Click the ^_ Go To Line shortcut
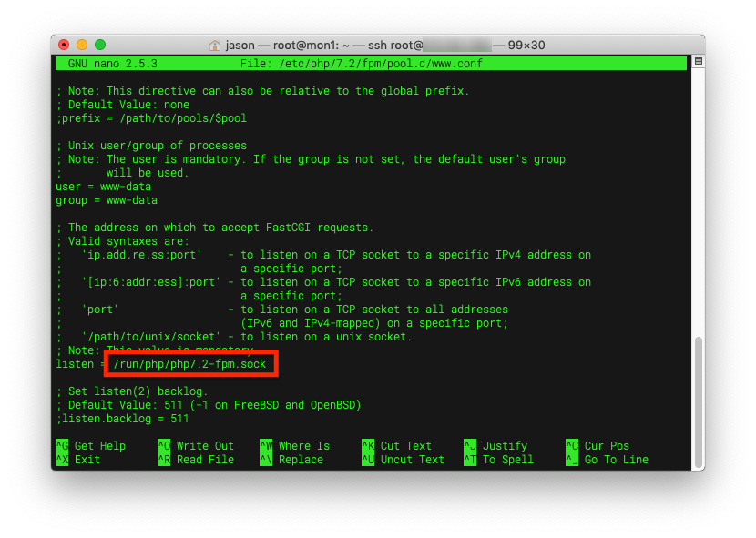 [607, 460]
